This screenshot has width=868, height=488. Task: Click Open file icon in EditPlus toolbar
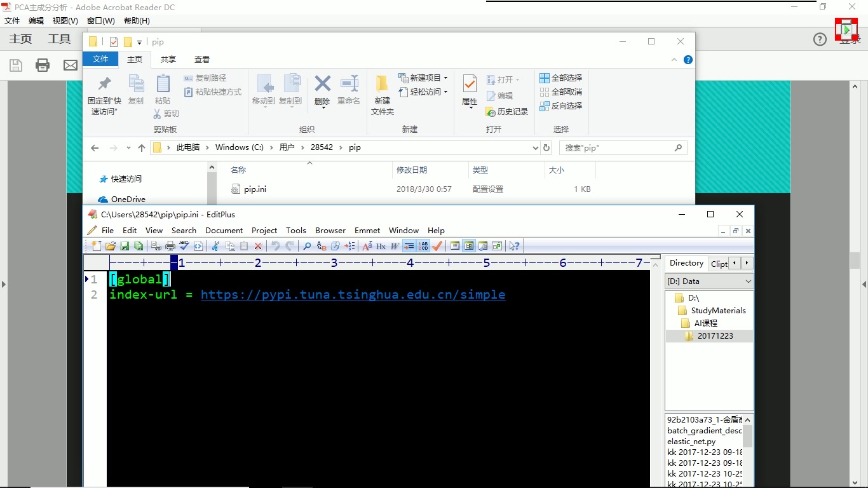(x=111, y=246)
